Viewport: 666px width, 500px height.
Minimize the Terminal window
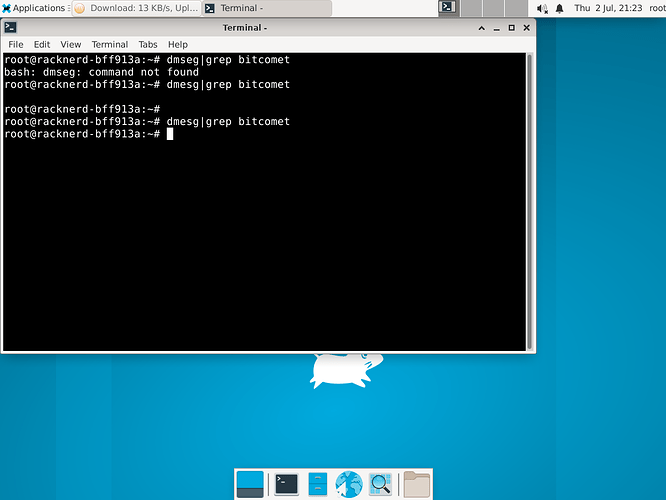(x=497, y=28)
